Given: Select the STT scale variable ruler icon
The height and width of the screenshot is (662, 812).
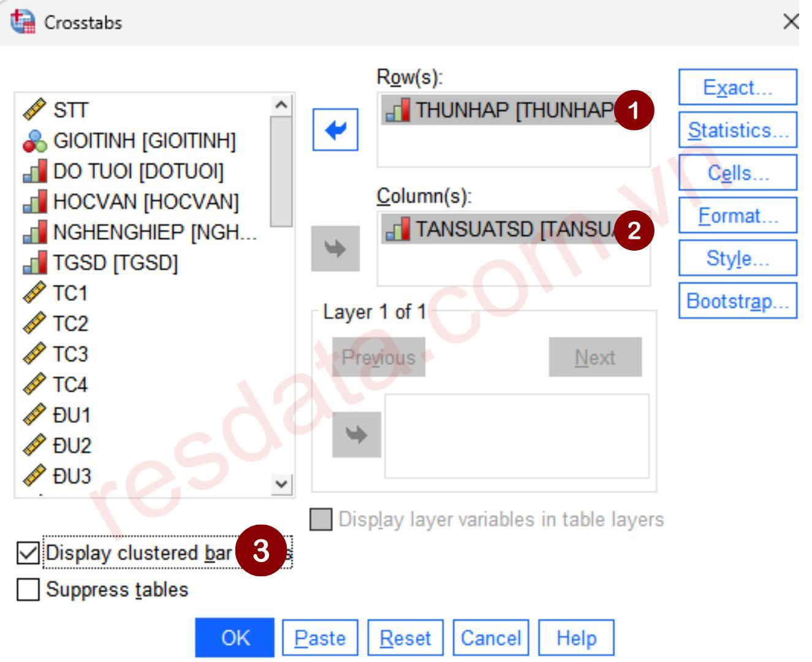Looking at the screenshot, I should (x=34, y=110).
